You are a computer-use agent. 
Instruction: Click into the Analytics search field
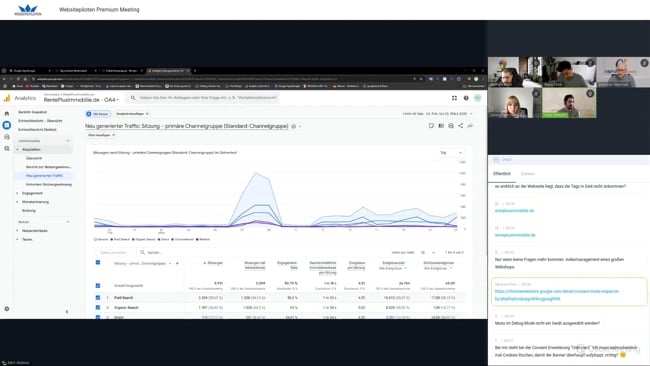pos(203,98)
